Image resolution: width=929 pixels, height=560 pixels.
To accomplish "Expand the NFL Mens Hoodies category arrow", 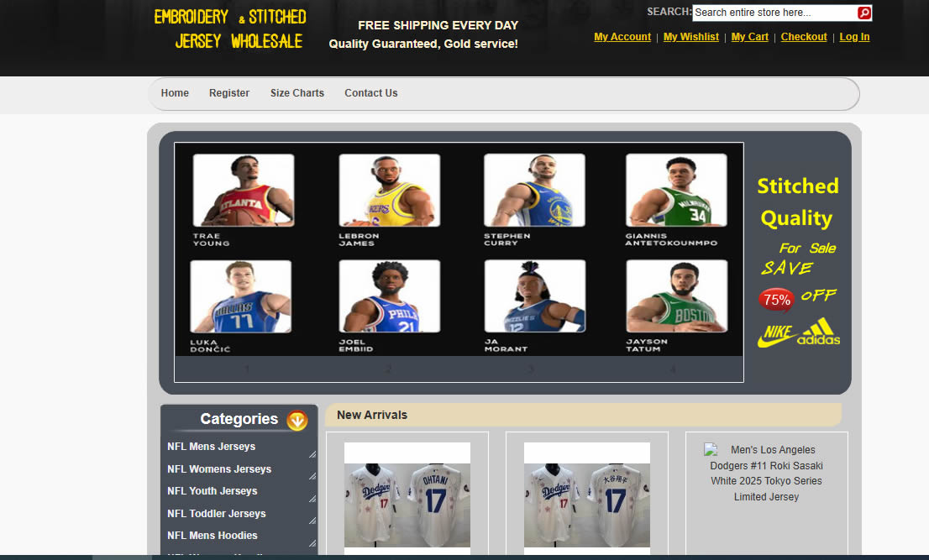I will [x=312, y=543].
